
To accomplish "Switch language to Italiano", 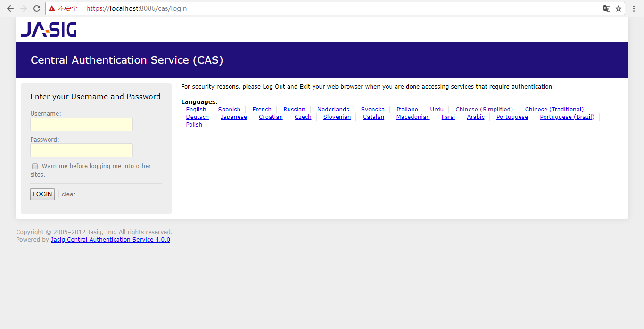I will (407, 110).
